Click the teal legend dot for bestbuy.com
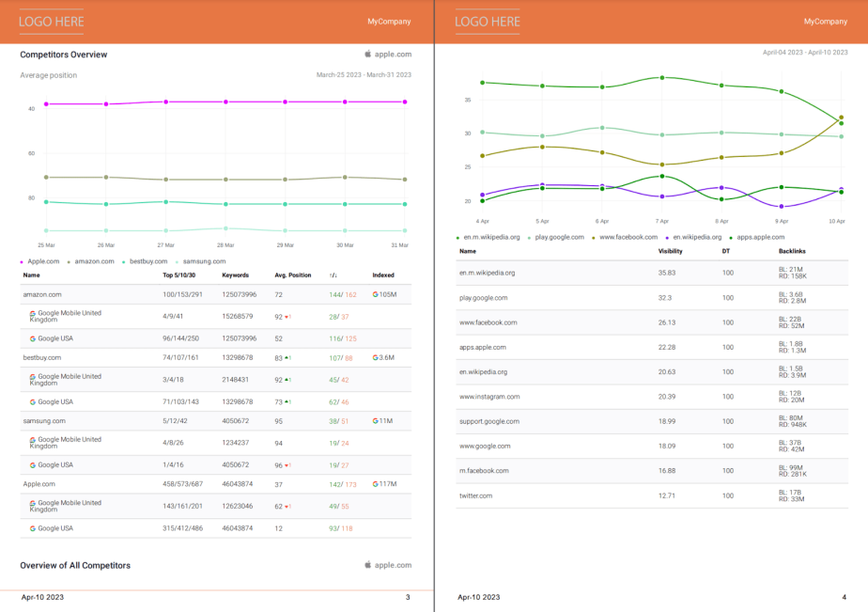This screenshot has width=868, height=612. pos(123,262)
